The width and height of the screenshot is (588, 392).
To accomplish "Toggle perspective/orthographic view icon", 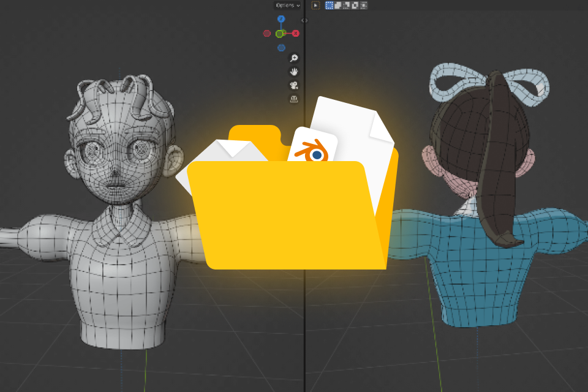I will pos(293,99).
